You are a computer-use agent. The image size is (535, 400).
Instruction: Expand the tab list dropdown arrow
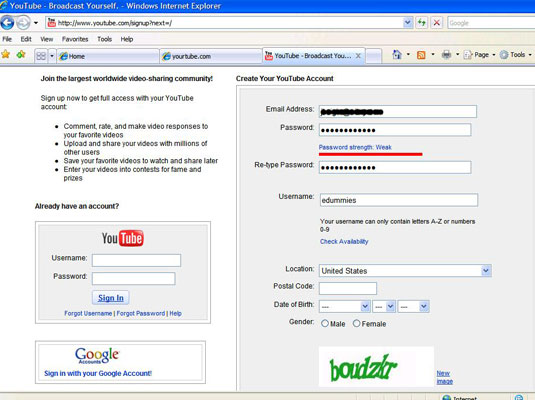pyautogui.click(x=52, y=56)
